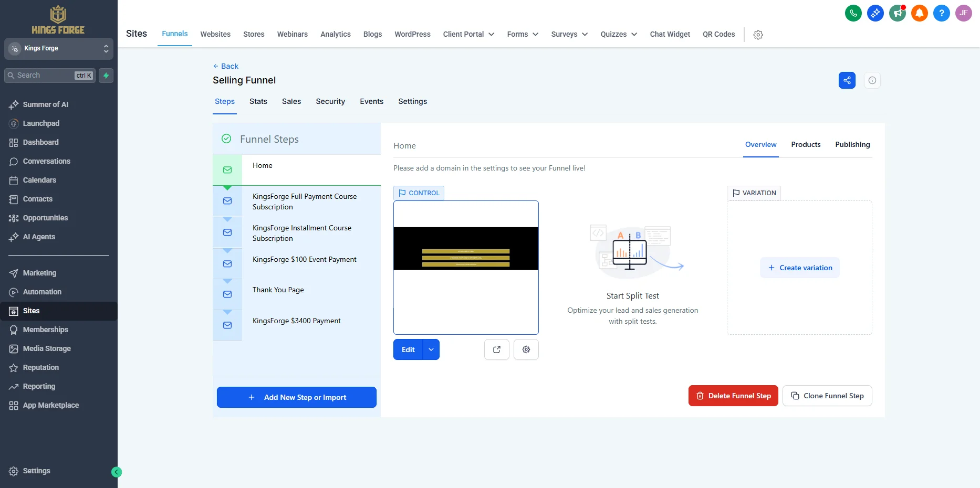Open the megaphone announcements icon
Screen dimensions: 980x488
click(x=898, y=13)
